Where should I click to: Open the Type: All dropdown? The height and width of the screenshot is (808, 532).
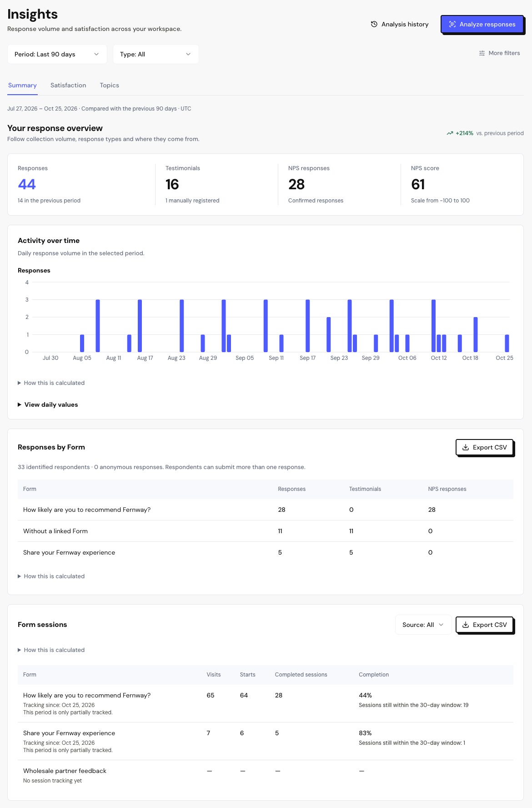point(156,54)
